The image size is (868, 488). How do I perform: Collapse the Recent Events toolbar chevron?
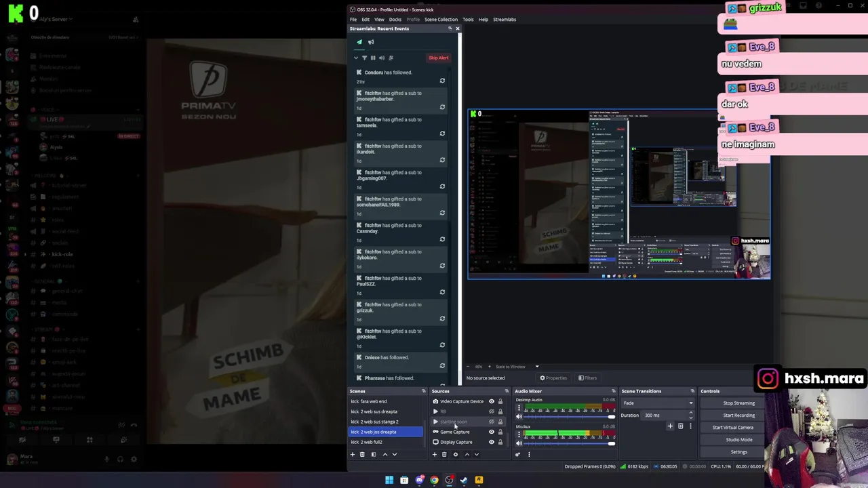pyautogui.click(x=356, y=58)
